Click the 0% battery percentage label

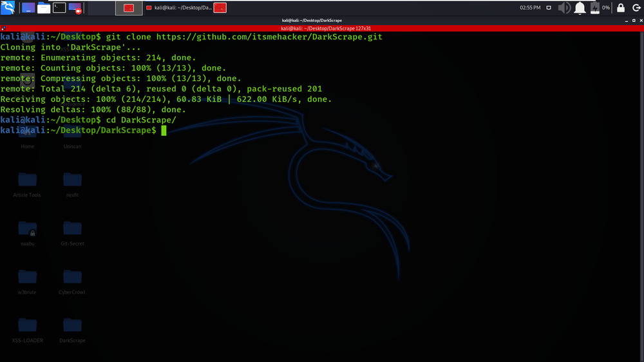606,8
